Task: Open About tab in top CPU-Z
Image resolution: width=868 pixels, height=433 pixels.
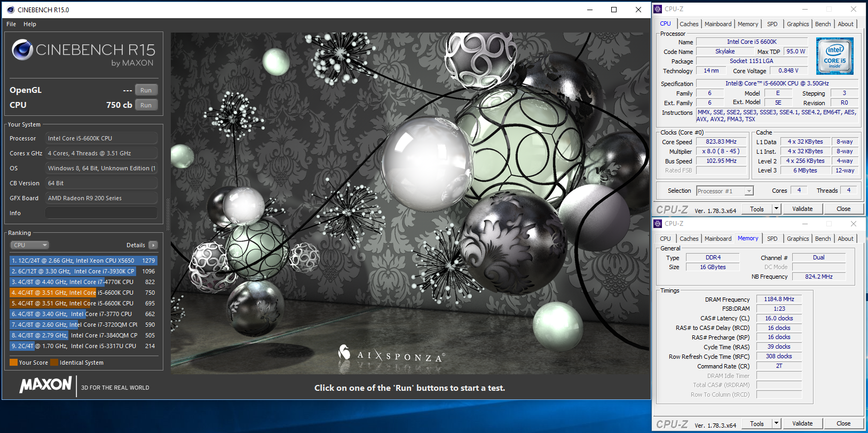Action: [x=846, y=24]
